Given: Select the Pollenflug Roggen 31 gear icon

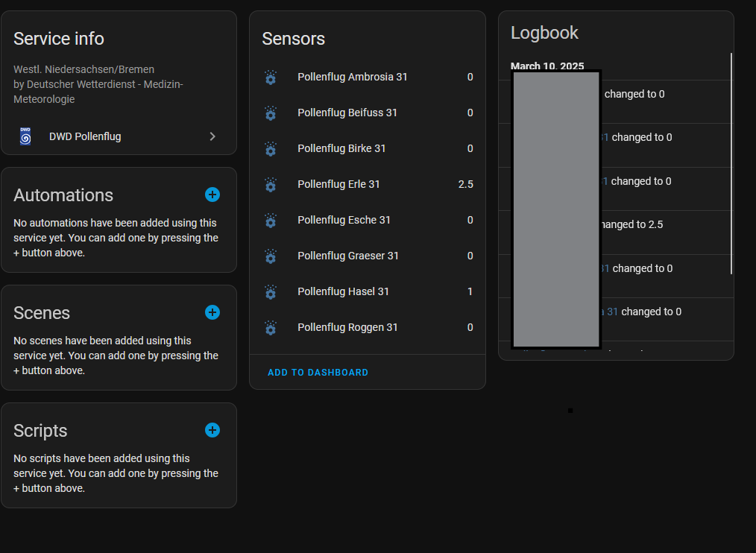Looking at the screenshot, I should click(270, 327).
